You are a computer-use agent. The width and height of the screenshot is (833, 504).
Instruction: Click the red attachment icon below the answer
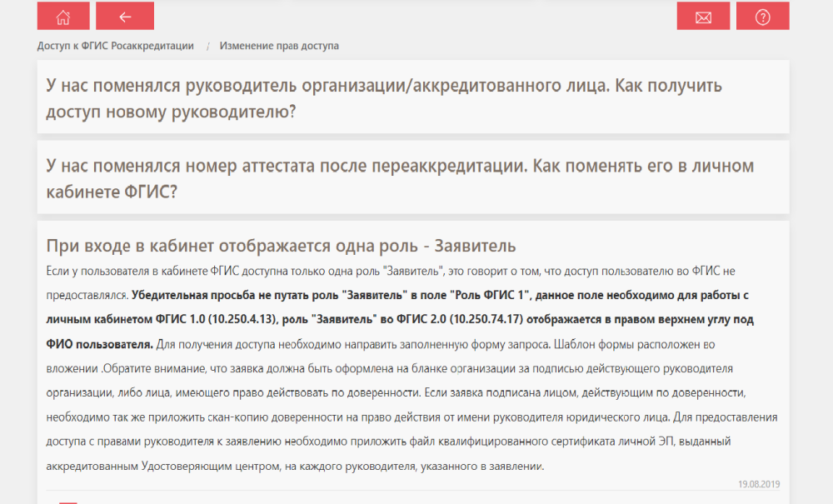pyautogui.click(x=68, y=502)
